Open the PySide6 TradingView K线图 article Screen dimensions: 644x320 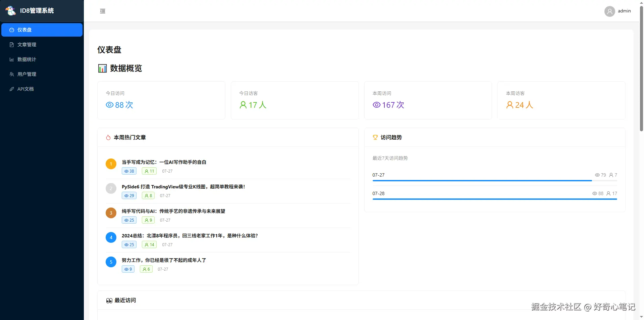coord(183,187)
